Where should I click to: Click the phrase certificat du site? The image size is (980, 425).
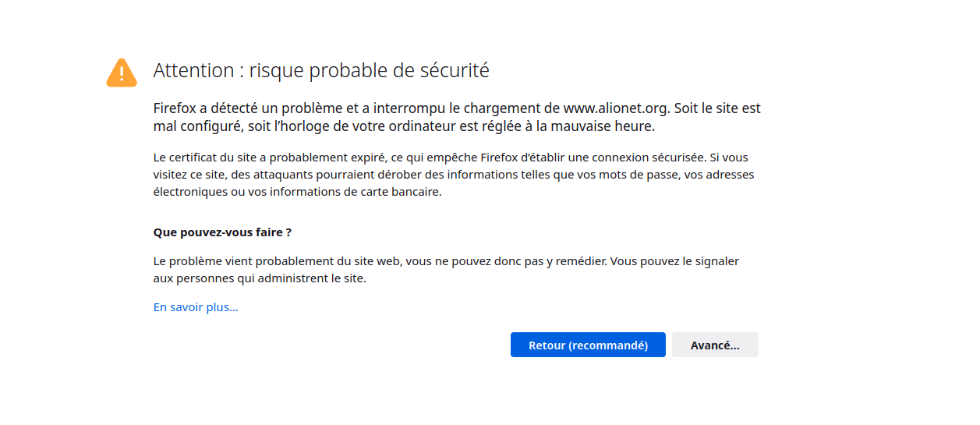[210, 158]
